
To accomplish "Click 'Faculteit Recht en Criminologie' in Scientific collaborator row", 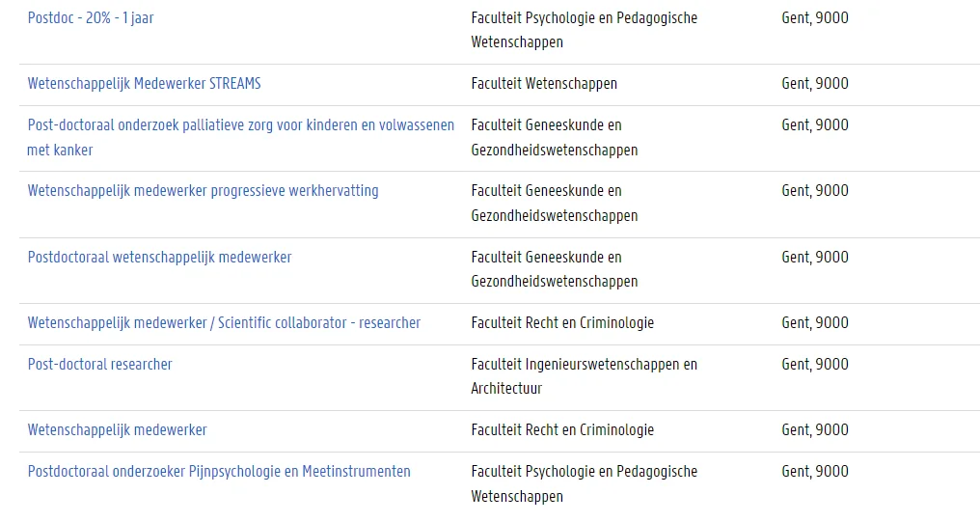I will point(562,323).
